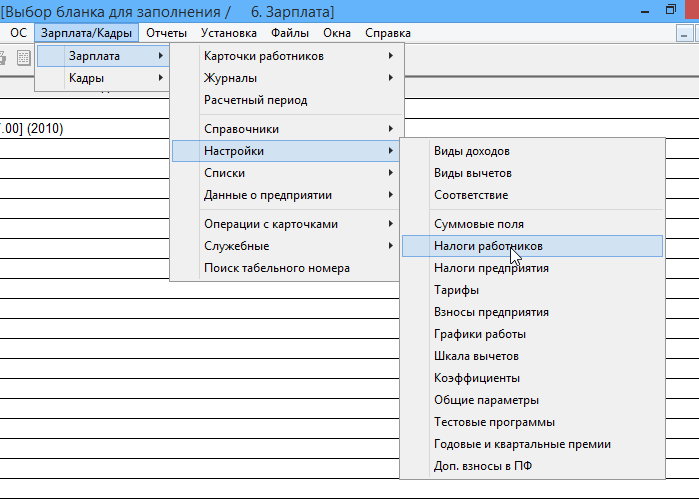Open Графики работы
Image resolution: width=699 pixels, height=500 pixels.
click(532, 334)
